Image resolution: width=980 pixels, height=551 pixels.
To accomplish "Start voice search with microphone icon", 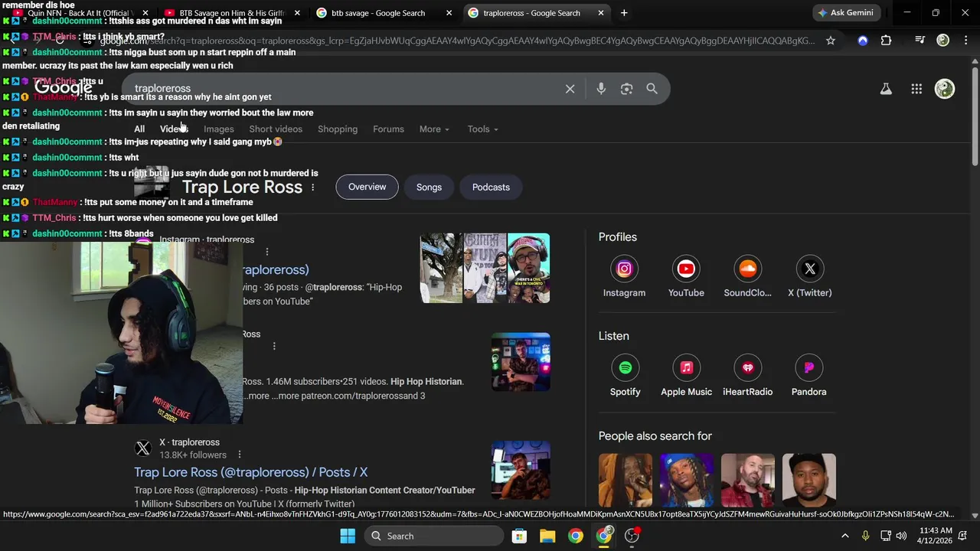I will click(x=601, y=89).
